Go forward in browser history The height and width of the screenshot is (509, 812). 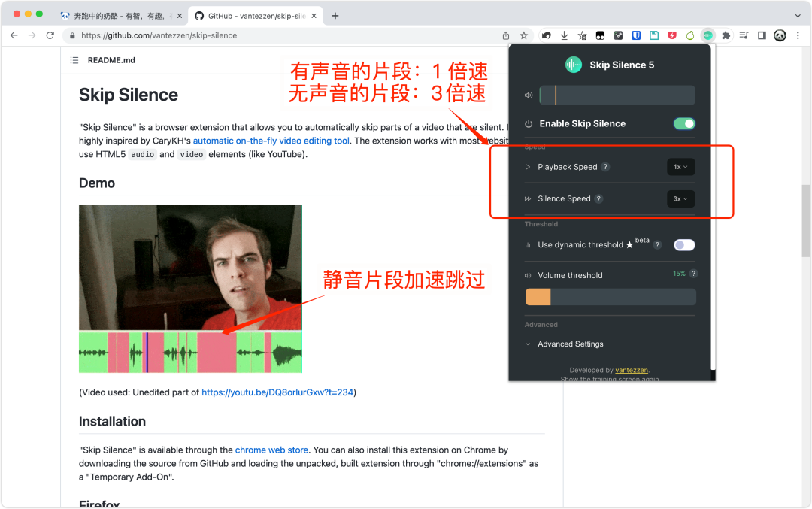[32, 35]
